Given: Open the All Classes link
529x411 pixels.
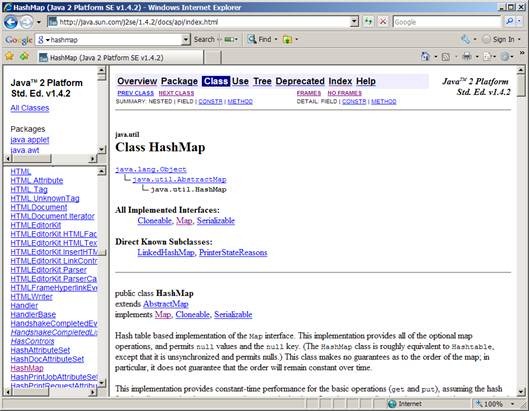Looking at the screenshot, I should [30, 108].
